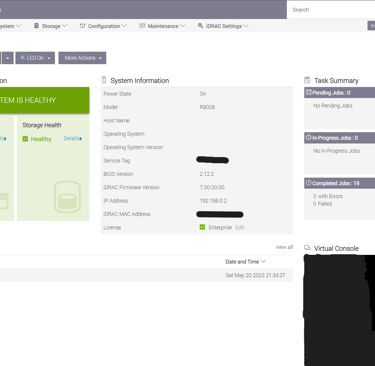
Task: Click the model value R900
Action: tap(207, 107)
